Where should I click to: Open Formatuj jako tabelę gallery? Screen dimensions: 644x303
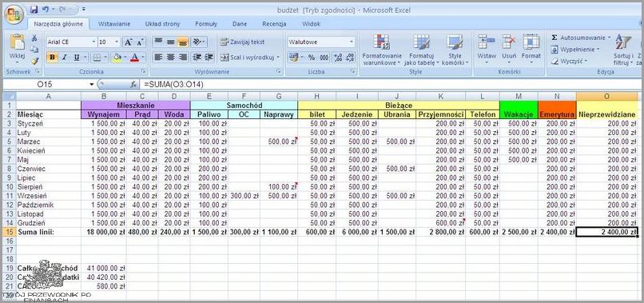tap(421, 50)
